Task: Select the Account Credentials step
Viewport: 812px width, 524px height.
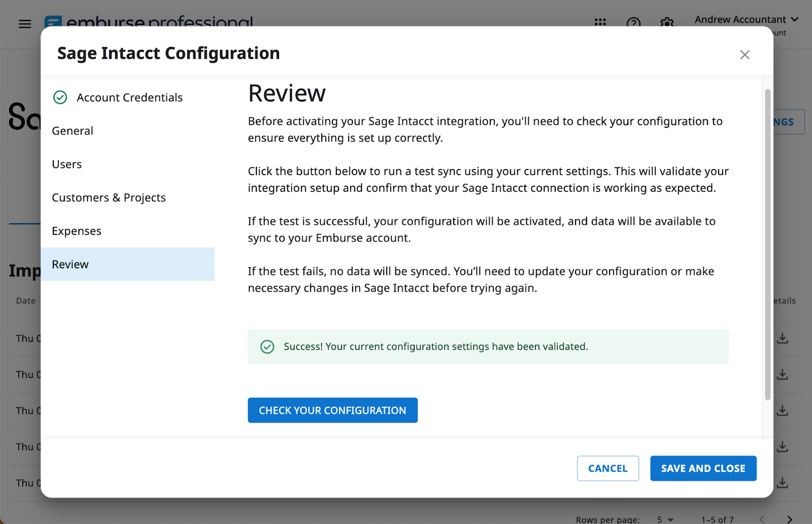Action: tap(128, 97)
